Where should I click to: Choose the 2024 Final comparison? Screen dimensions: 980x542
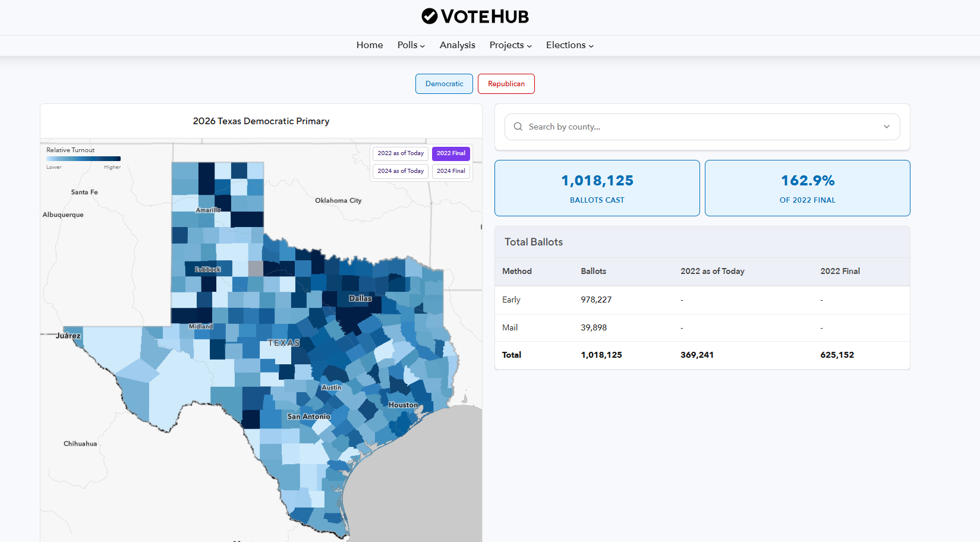[450, 171]
